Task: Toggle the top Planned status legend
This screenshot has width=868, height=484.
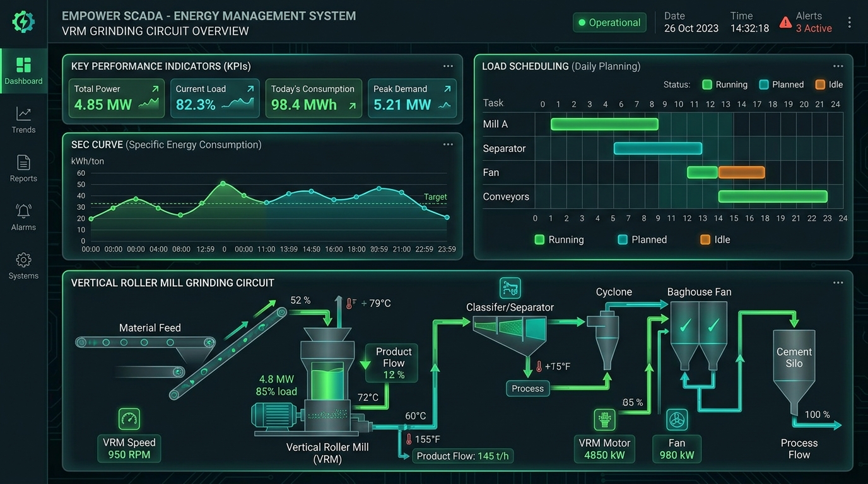Action: [782, 84]
